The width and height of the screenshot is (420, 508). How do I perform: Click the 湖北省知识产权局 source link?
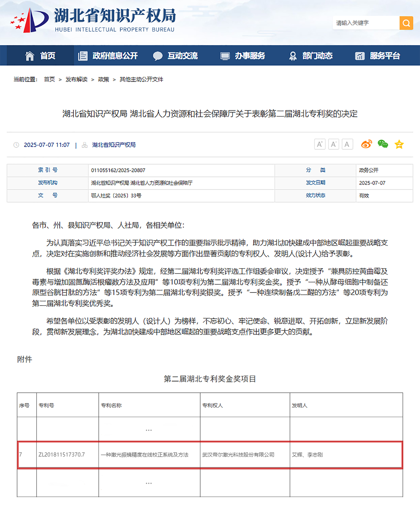click(x=114, y=145)
